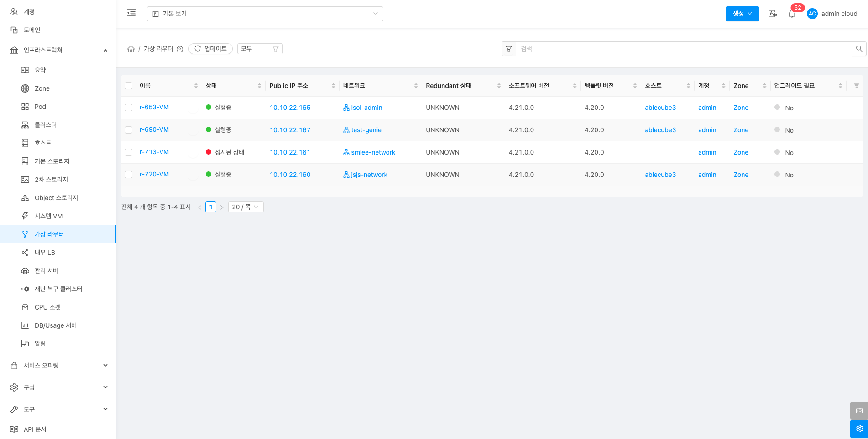Open the 기본 보기 view dropdown
The image size is (868, 439).
(265, 14)
